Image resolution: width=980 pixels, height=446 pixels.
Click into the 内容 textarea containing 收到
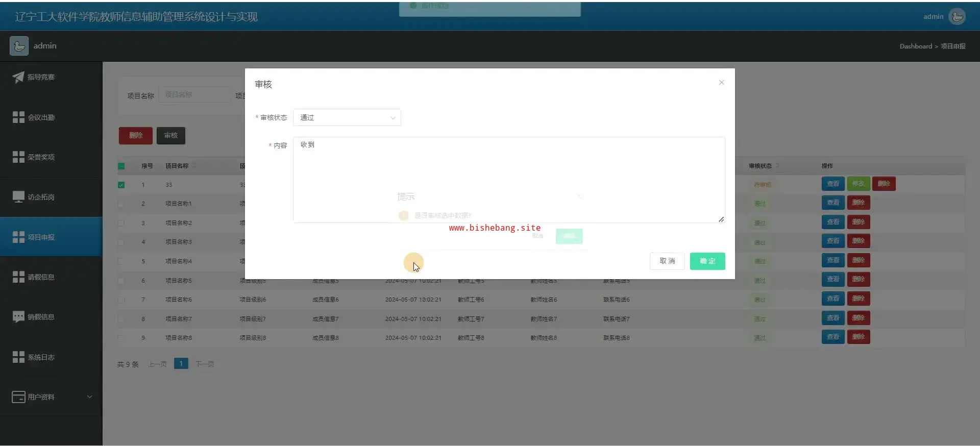point(509,180)
